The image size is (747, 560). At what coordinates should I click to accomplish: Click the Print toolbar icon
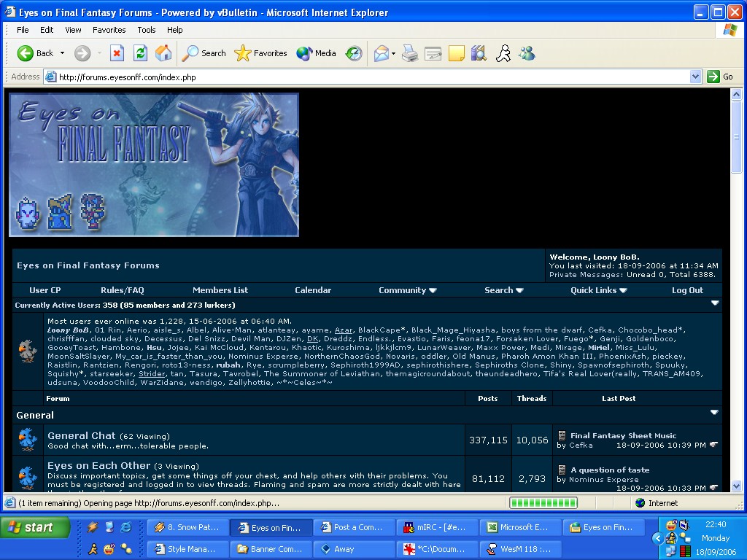coord(410,53)
